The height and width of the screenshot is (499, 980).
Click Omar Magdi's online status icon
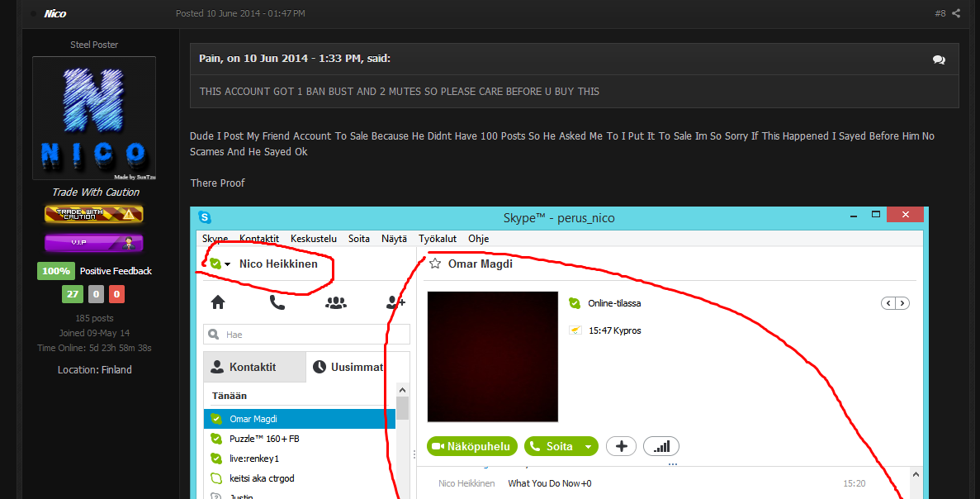pos(575,303)
